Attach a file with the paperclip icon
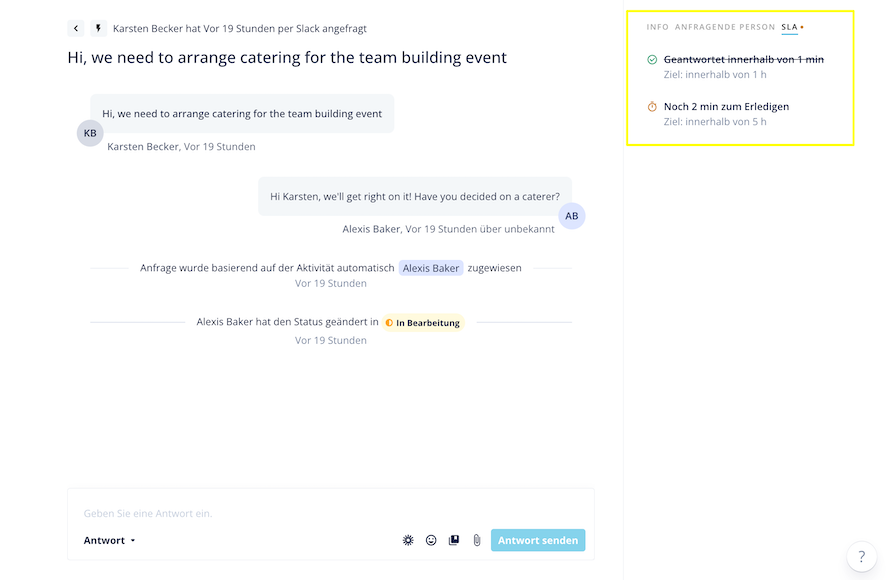 point(477,540)
